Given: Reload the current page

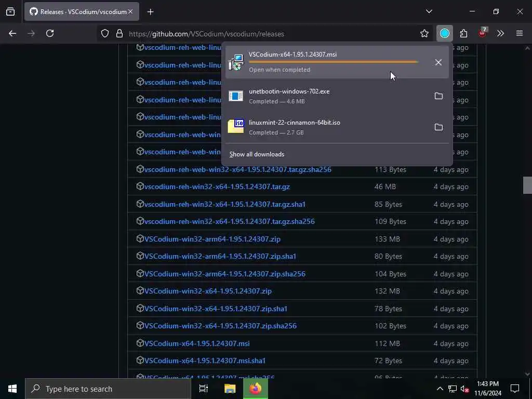Looking at the screenshot, I should (x=50, y=33).
